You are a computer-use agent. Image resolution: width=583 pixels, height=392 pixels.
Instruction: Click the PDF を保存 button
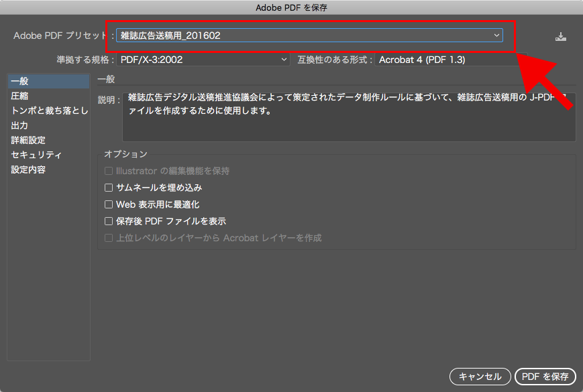(x=545, y=377)
